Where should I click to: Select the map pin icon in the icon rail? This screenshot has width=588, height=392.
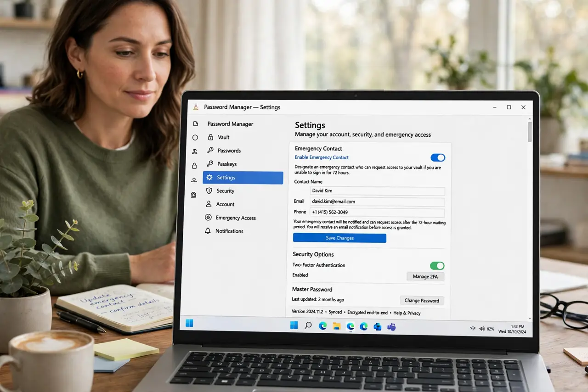pyautogui.click(x=194, y=180)
